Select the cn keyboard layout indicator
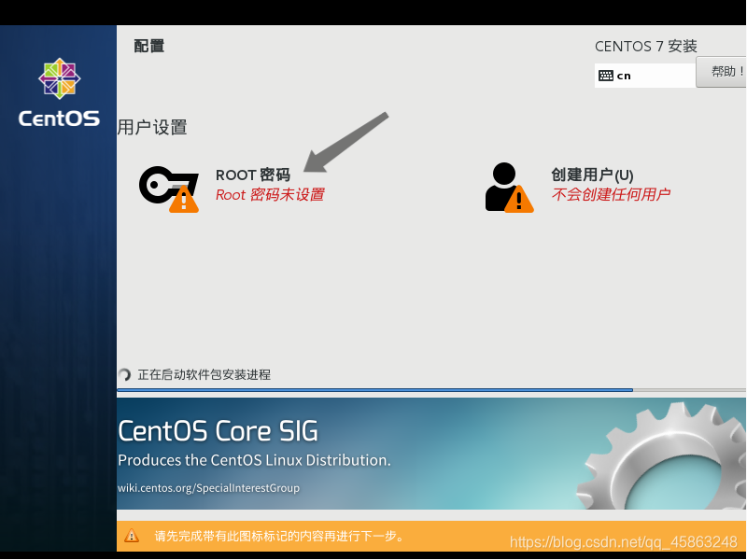Screen dimensions: 747x560 point(644,76)
